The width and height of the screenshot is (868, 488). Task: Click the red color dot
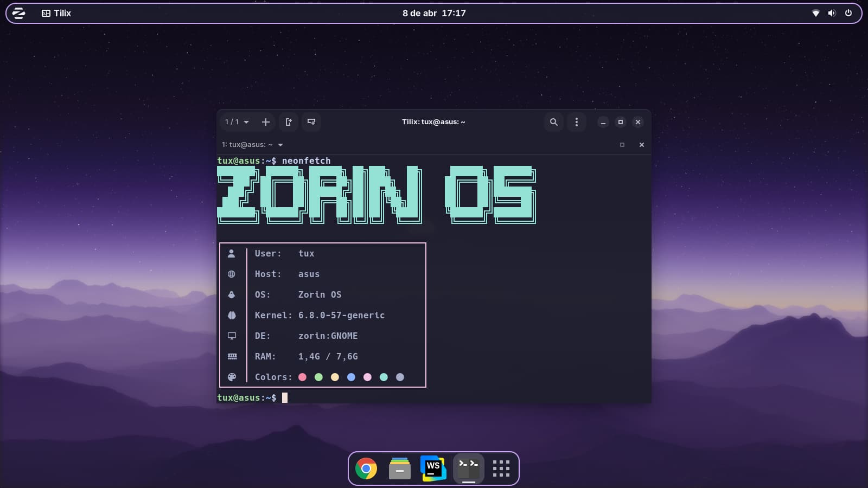(303, 377)
